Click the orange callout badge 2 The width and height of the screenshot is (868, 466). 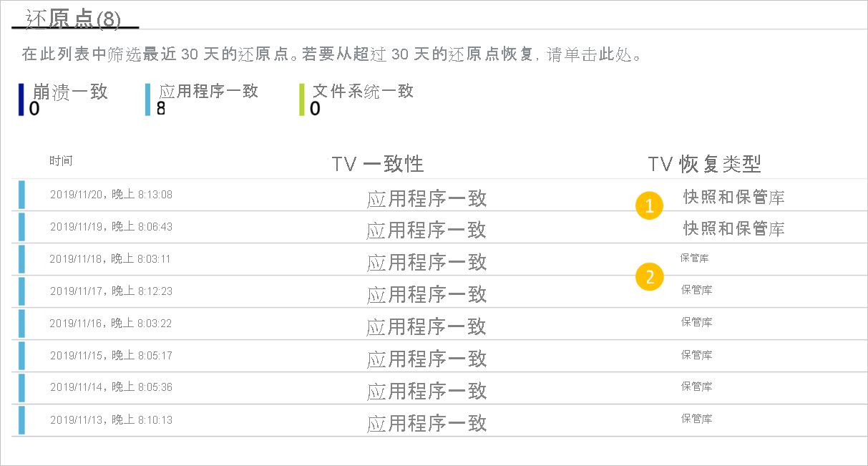tap(649, 276)
